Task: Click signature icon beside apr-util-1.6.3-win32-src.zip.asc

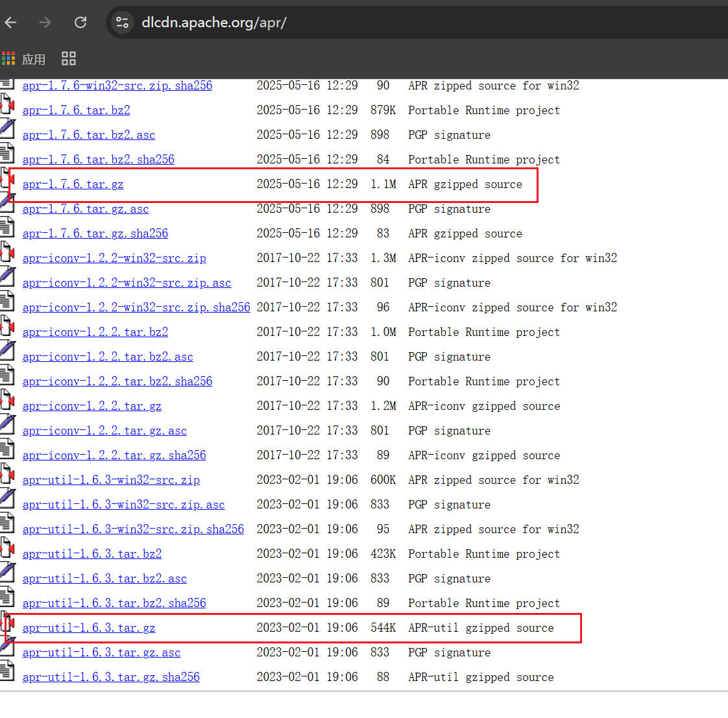Action: pyautogui.click(x=7, y=498)
